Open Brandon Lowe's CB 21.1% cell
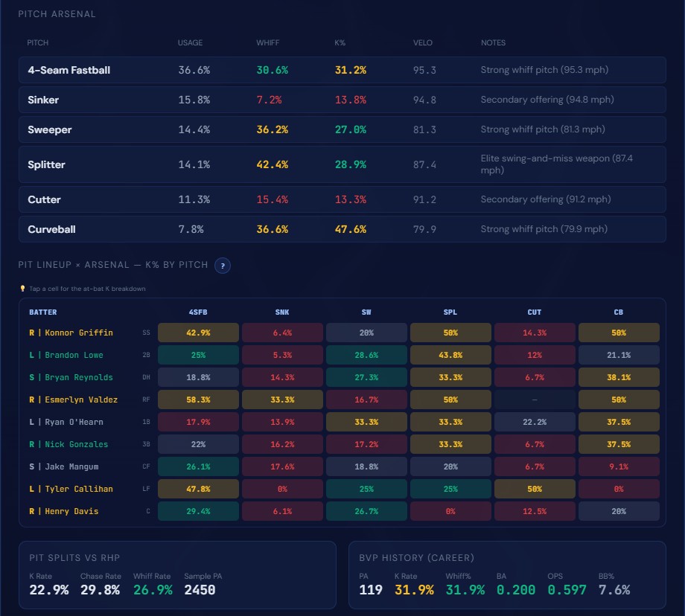This screenshot has width=685, height=616. pos(619,355)
